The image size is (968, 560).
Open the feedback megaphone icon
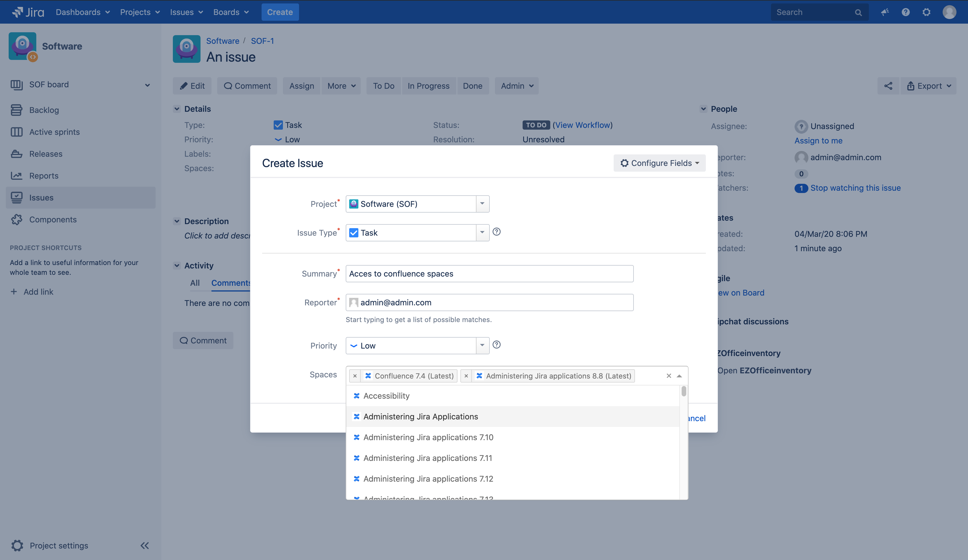[x=885, y=12]
